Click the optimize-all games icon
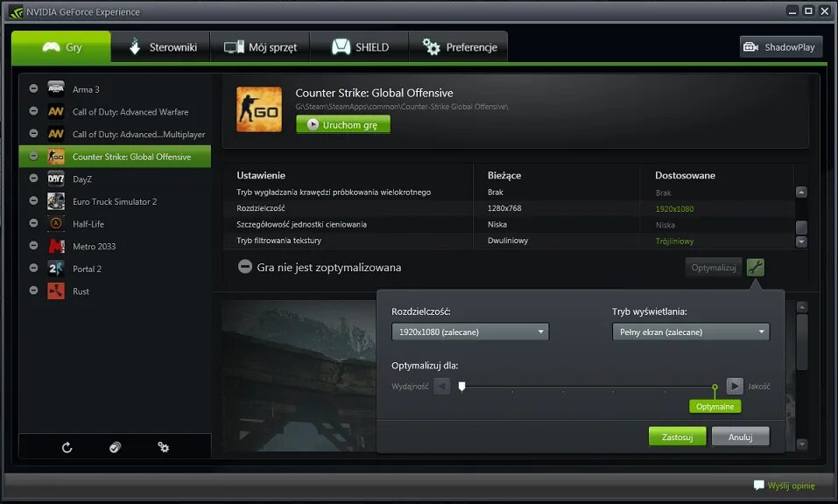Viewport: 838px width, 504px height. pyautogui.click(x=115, y=447)
